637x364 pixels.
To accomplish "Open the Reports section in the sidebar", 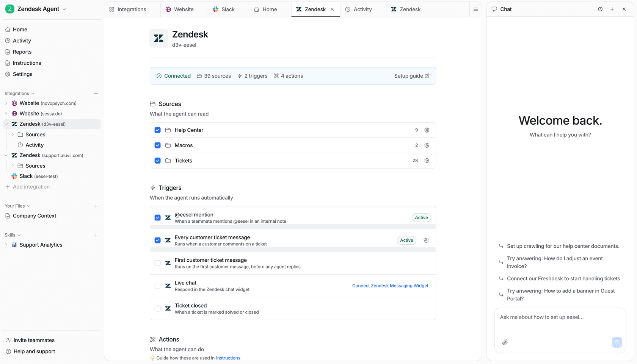I will 23,52.
